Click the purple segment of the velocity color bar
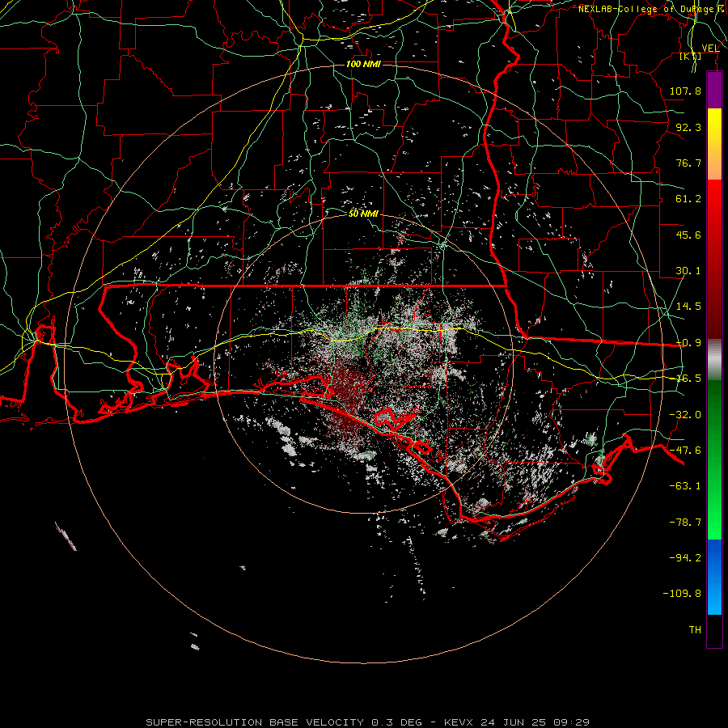 714,91
